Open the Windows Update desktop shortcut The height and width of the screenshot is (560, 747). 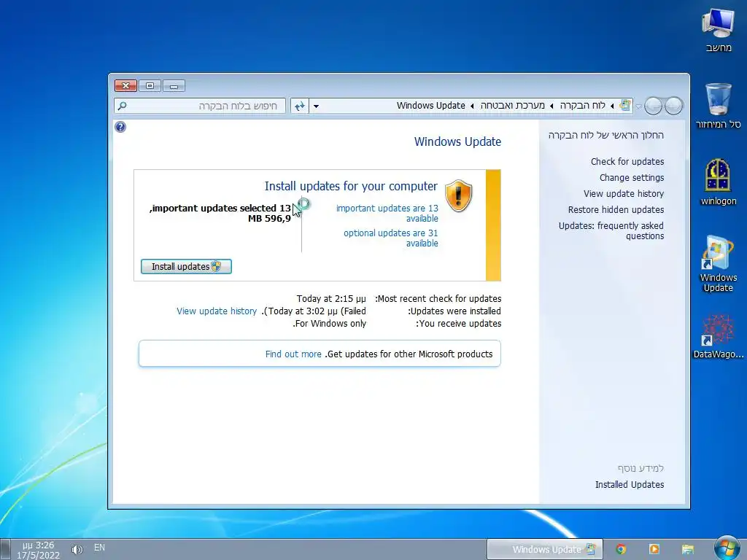click(719, 263)
